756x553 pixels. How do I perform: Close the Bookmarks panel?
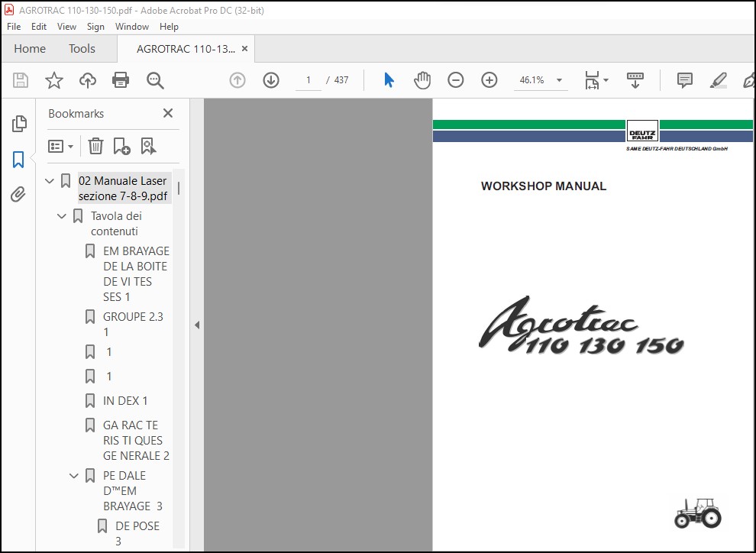(168, 113)
